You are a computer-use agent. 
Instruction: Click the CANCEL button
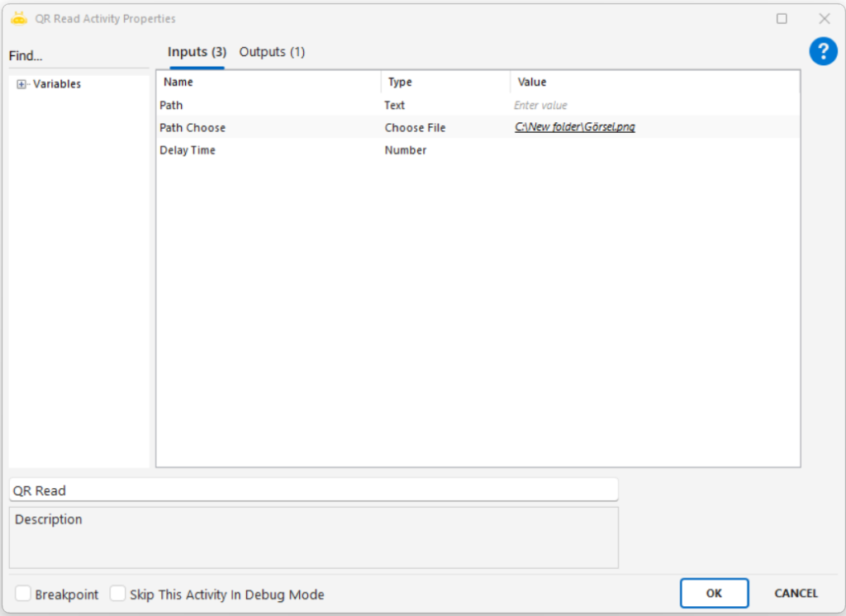pyautogui.click(x=796, y=593)
